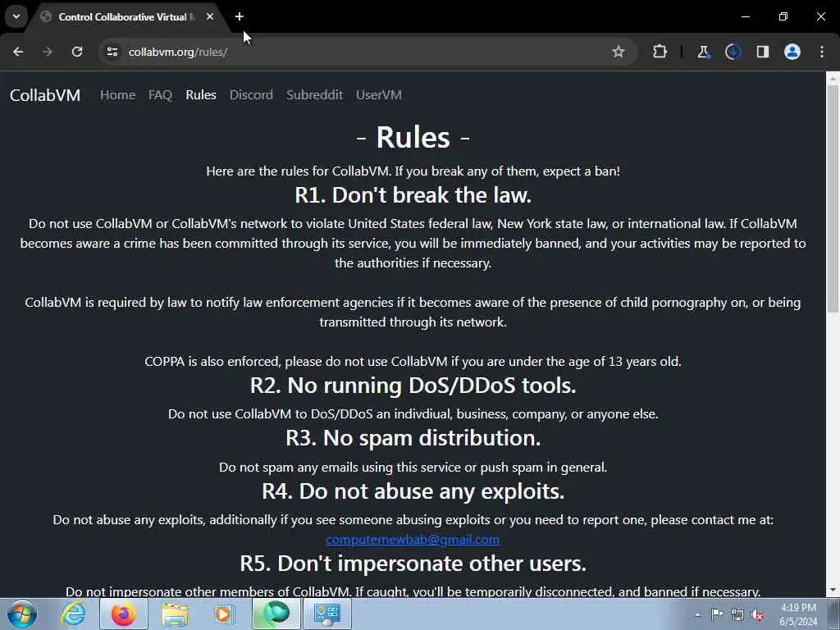Open Windows Explorer folder from taskbar

pos(175,614)
